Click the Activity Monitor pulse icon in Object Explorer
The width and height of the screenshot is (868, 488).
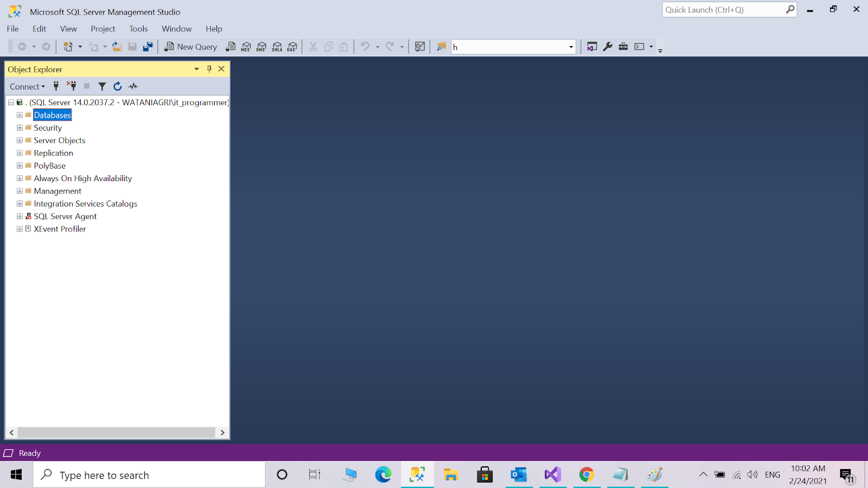[x=133, y=86]
